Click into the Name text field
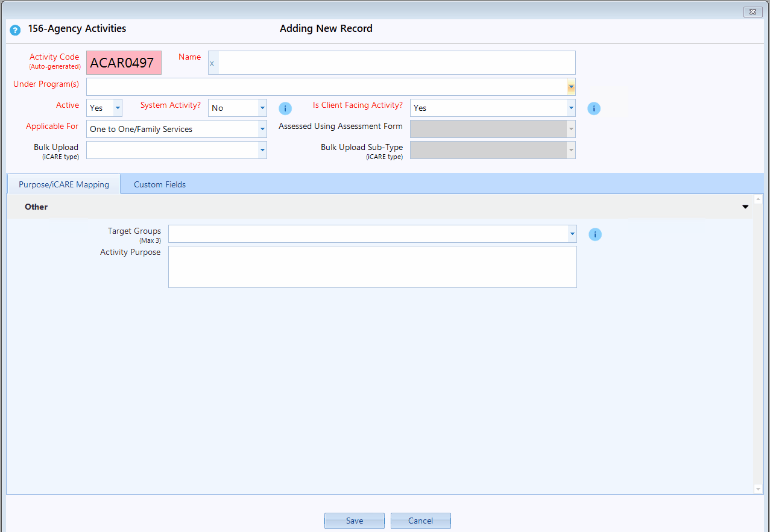The image size is (770, 532). pyautogui.click(x=395, y=63)
